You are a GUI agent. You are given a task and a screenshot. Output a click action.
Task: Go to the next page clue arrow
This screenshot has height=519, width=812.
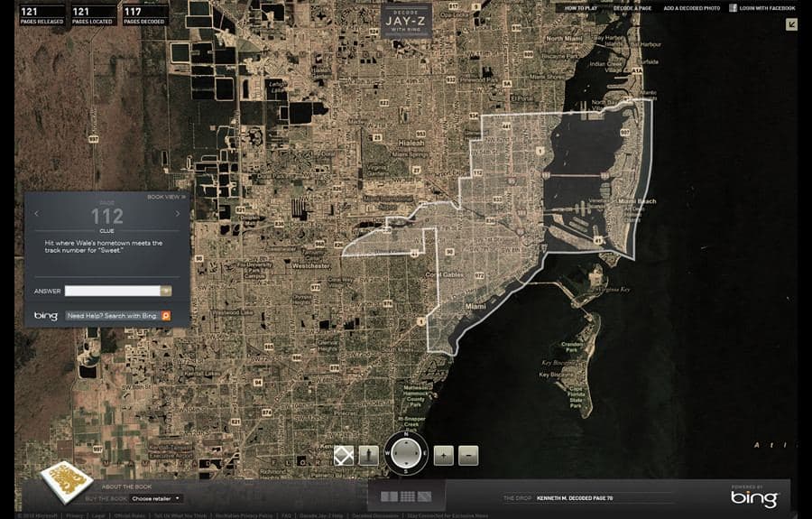pyautogui.click(x=178, y=214)
